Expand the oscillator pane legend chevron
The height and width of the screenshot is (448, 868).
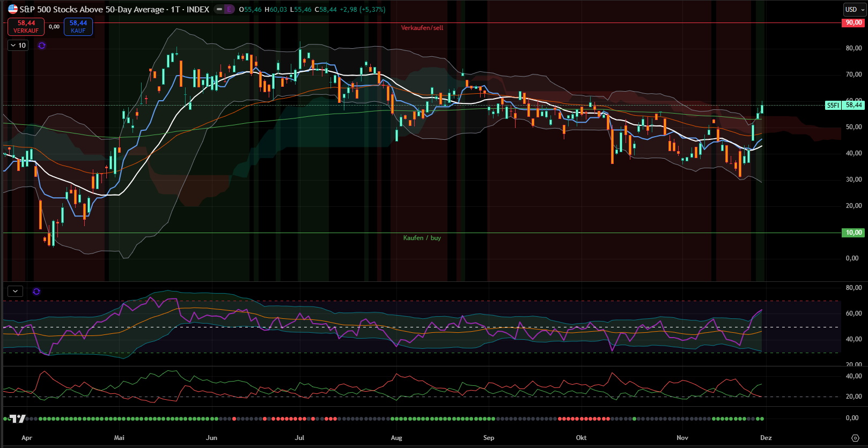pyautogui.click(x=15, y=291)
